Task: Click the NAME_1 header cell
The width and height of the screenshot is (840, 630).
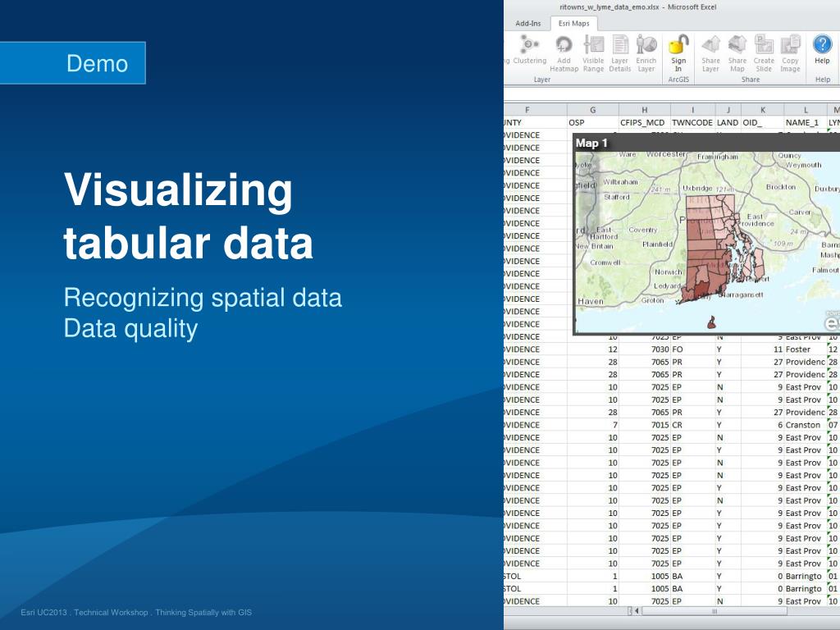Action: pos(806,123)
